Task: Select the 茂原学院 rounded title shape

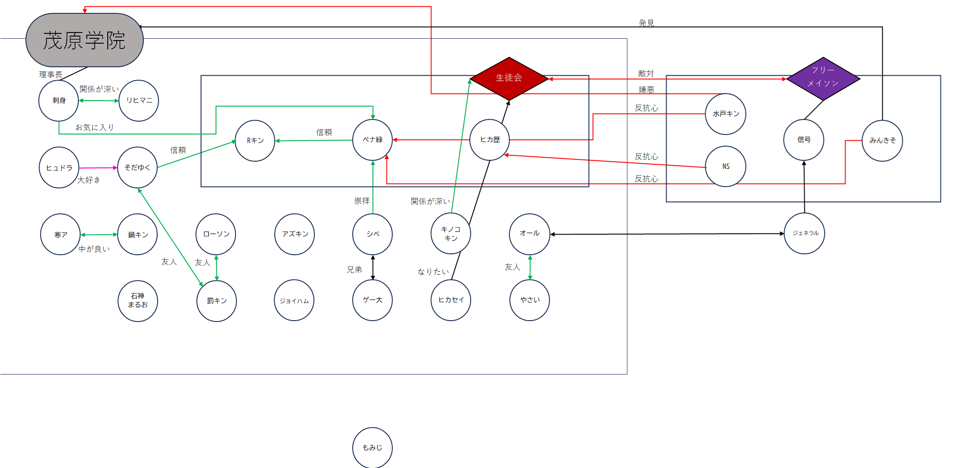Action: [x=85, y=40]
